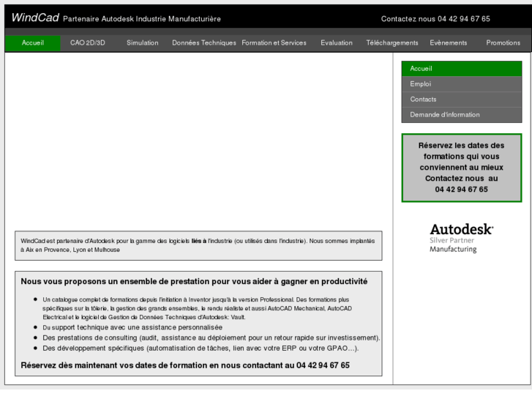This screenshot has height=399, width=532.
Task: Open the Promotions page
Action: 503,42
